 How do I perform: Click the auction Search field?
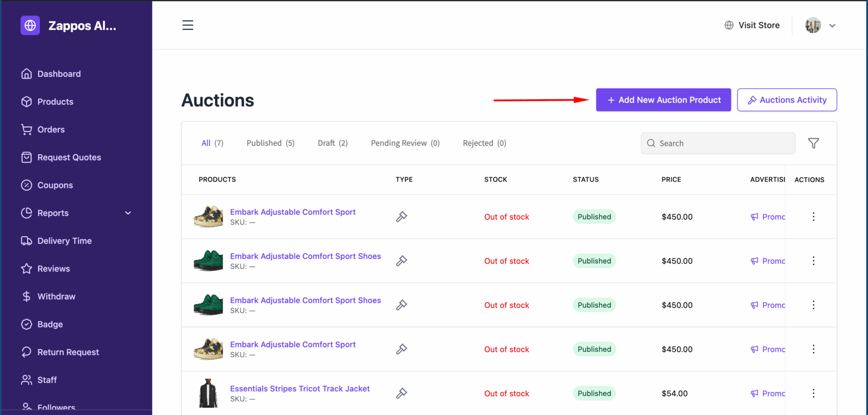tap(718, 143)
